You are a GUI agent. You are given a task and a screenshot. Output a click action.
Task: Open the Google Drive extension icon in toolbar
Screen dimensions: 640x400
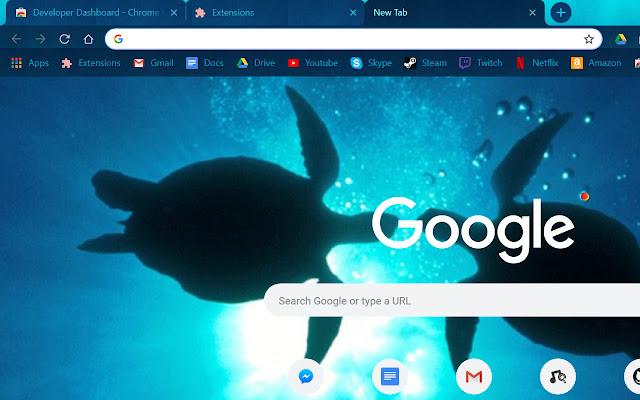[x=620, y=39]
